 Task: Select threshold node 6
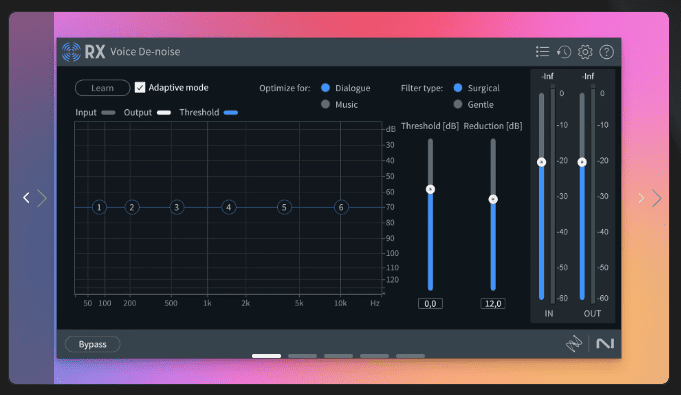(x=341, y=207)
